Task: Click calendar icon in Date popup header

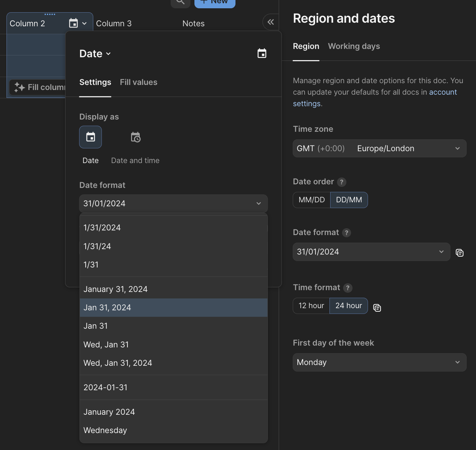Action: [x=262, y=54]
